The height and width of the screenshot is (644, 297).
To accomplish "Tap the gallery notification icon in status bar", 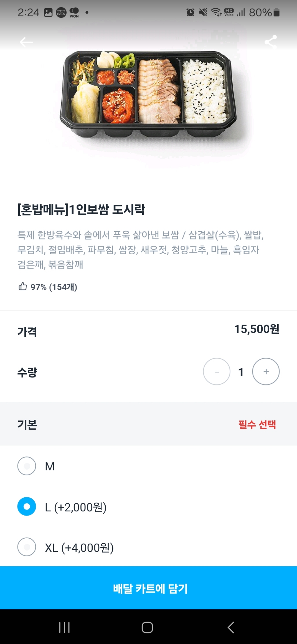I will (x=48, y=13).
